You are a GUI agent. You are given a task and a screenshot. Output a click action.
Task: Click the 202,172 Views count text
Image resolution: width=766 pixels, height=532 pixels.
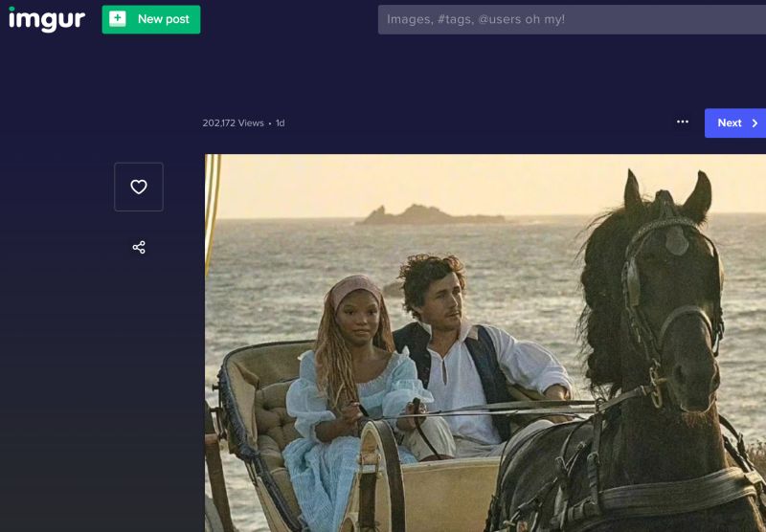tap(233, 123)
